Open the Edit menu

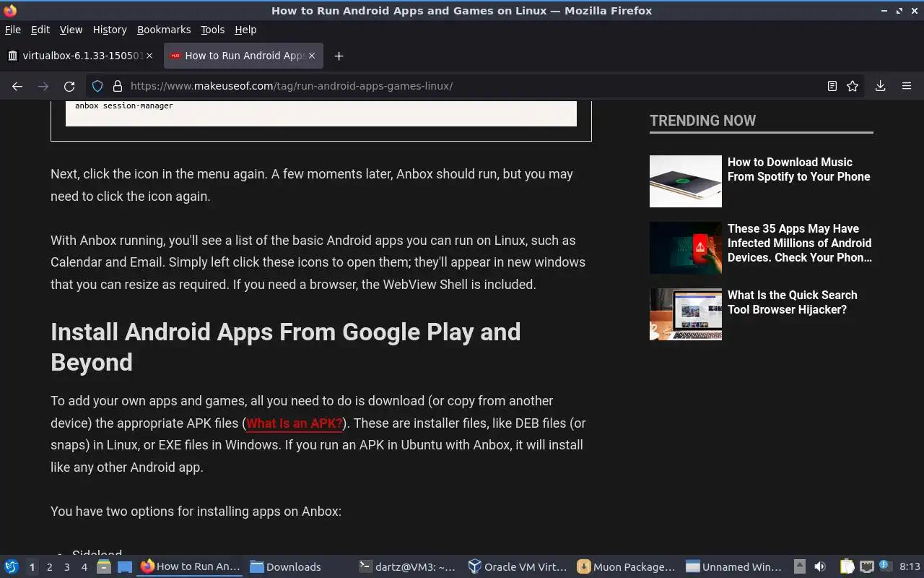coord(40,30)
